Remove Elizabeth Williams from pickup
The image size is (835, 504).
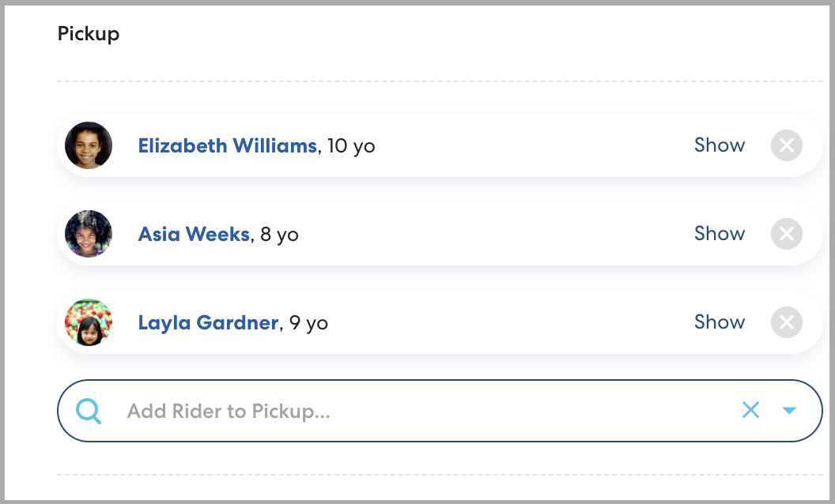point(786,145)
